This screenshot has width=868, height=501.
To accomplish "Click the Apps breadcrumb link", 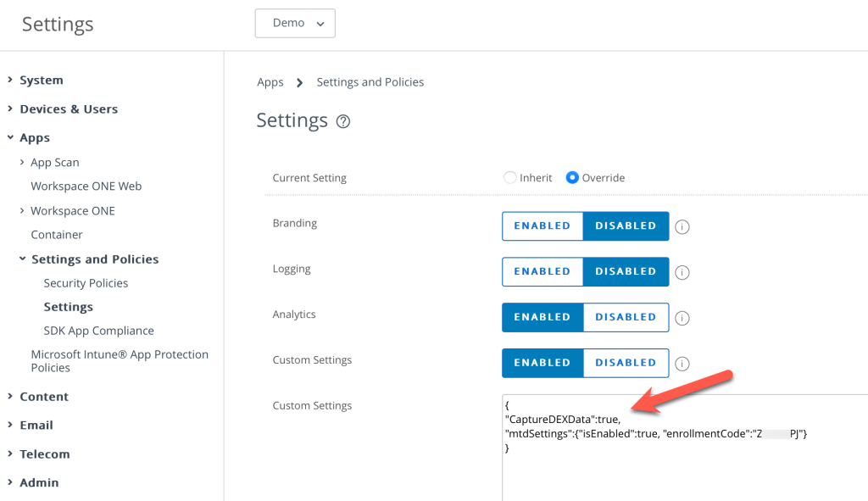I will click(270, 82).
